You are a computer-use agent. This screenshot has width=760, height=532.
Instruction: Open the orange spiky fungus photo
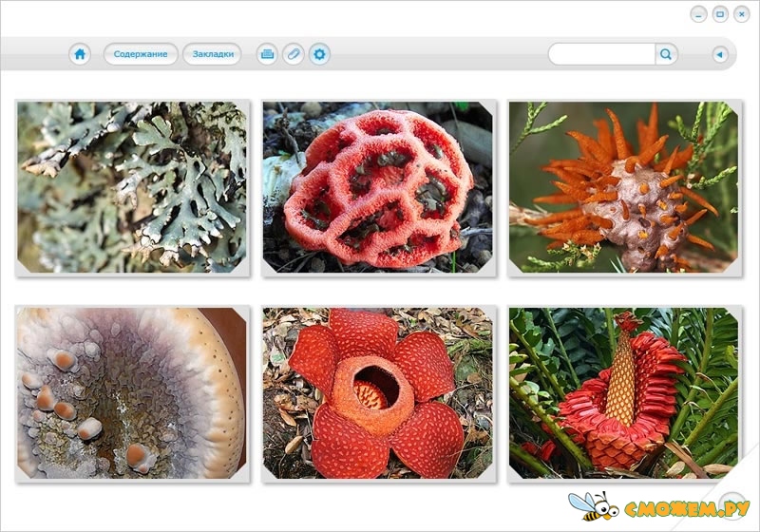pos(625,187)
